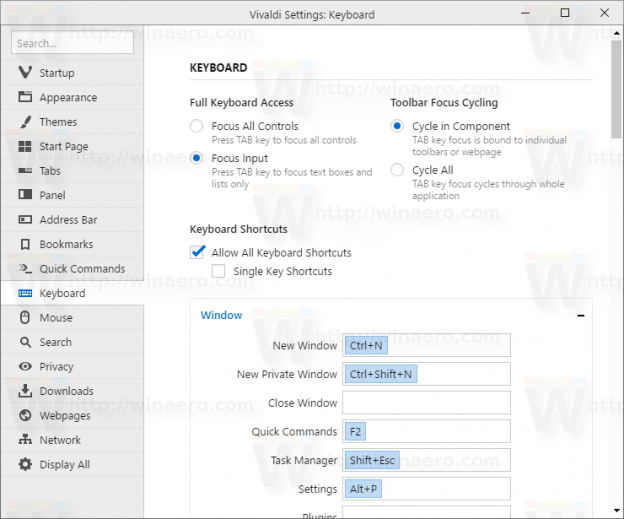Click the scrollbar down arrow
The image size is (624, 519).
pyautogui.click(x=616, y=511)
